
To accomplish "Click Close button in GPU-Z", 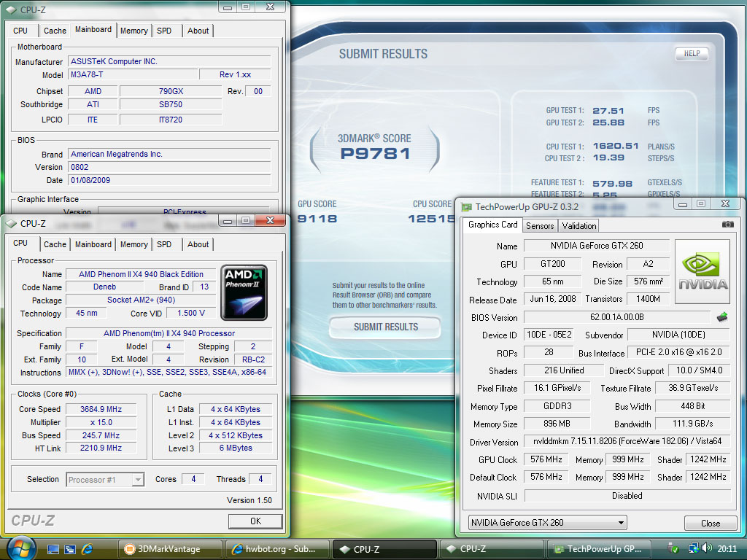I will pos(711,524).
